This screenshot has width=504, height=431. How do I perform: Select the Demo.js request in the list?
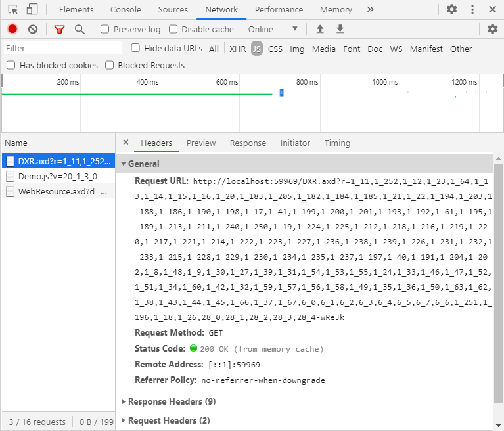coord(57,176)
